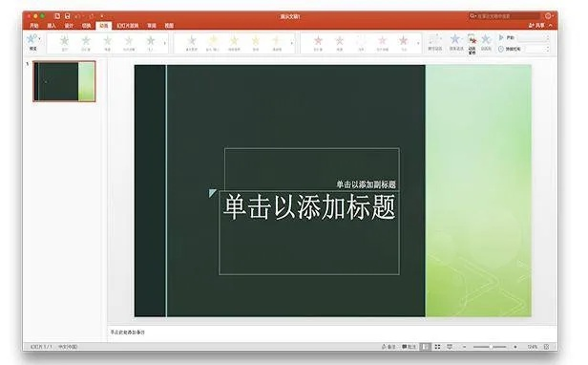This screenshot has height=365, width=588.
Task: Expand the emphasis effects gallery arrow
Action: pos(292,43)
